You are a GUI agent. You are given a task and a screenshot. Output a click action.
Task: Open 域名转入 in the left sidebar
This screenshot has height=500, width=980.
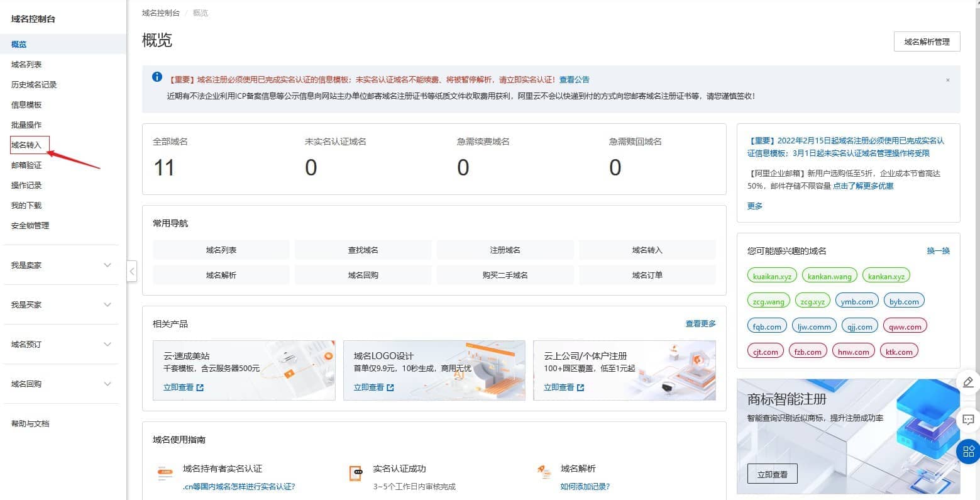pyautogui.click(x=26, y=145)
